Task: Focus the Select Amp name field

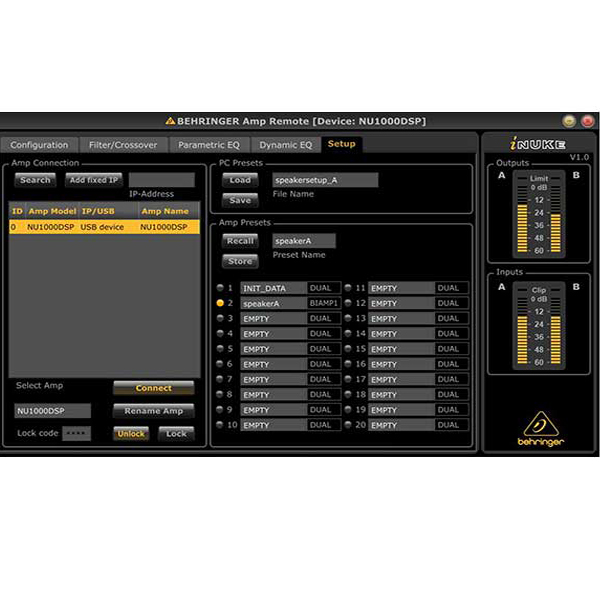Action: pyautogui.click(x=53, y=411)
